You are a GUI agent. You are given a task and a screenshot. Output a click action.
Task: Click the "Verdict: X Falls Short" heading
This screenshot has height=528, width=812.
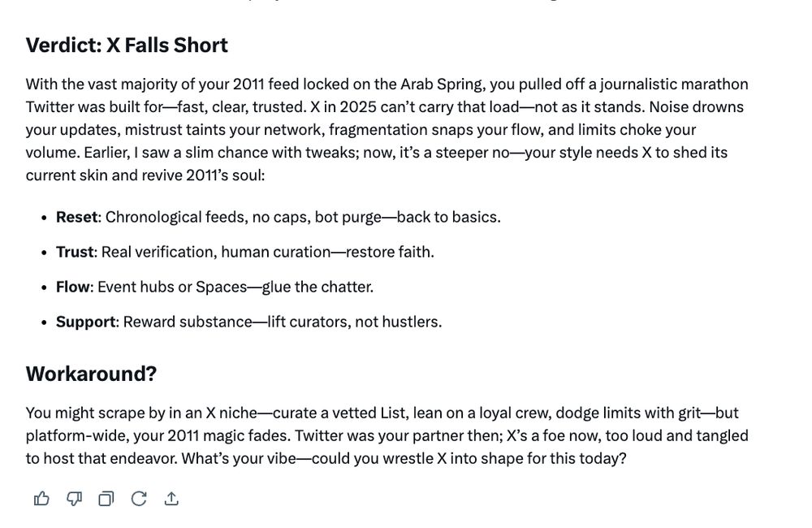(127, 45)
